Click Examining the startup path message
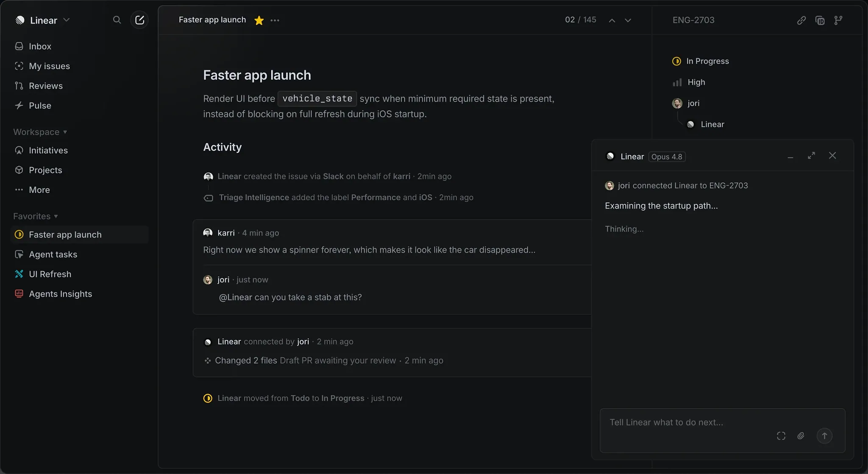 [661, 206]
